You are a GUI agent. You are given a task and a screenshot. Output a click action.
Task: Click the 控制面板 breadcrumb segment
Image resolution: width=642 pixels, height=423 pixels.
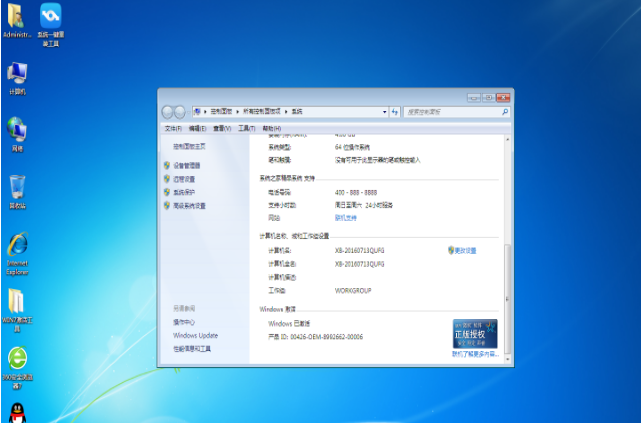click(222, 111)
